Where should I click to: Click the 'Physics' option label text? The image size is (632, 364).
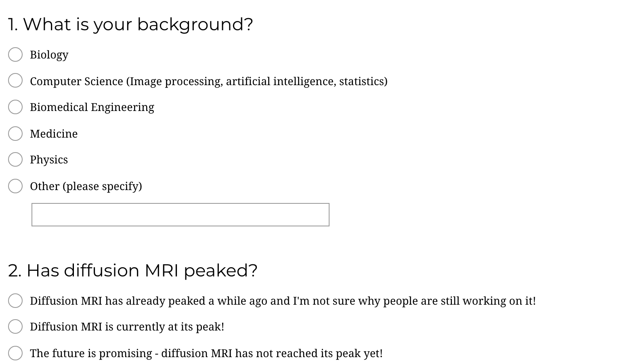[x=49, y=160]
